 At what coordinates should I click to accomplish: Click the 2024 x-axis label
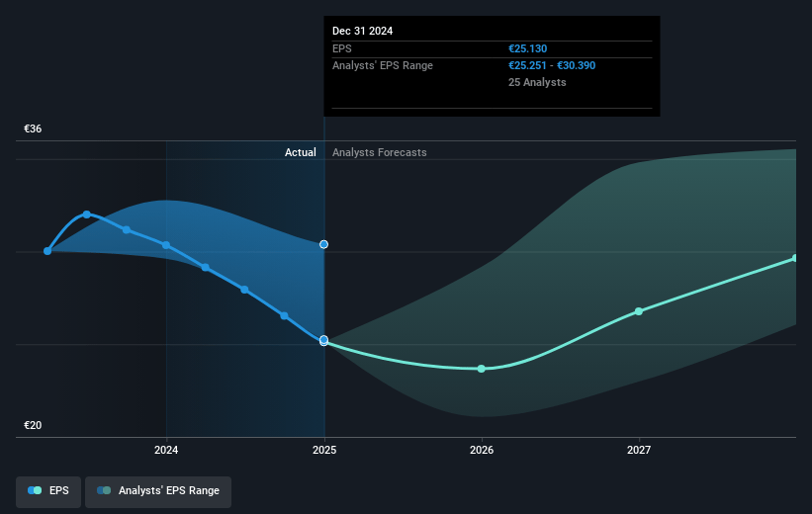click(166, 451)
